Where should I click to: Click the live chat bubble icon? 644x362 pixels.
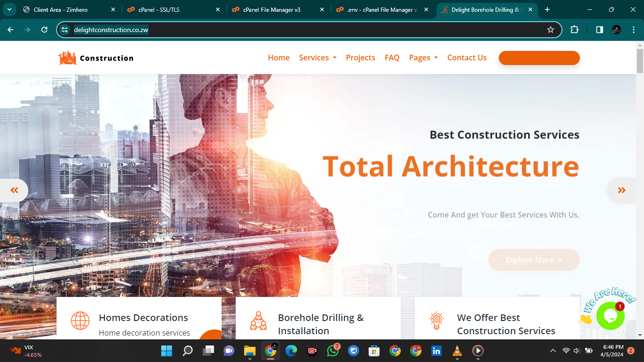(610, 315)
